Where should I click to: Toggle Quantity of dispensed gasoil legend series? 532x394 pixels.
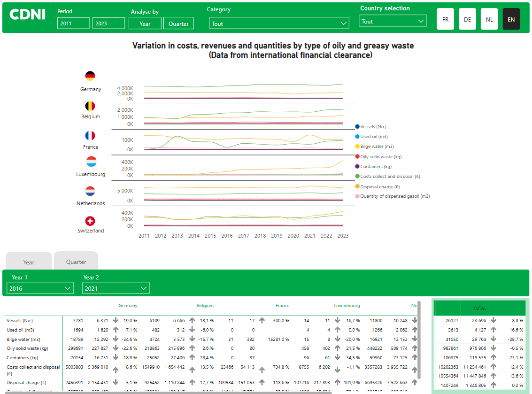point(392,196)
